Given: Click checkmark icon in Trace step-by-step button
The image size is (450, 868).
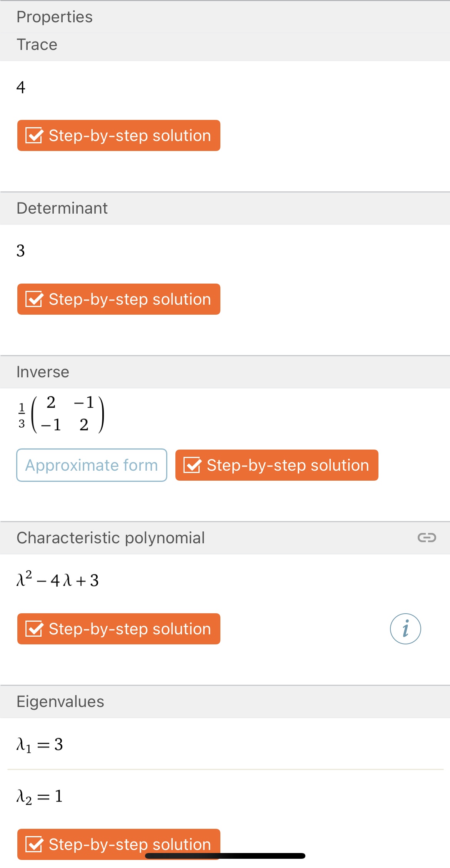Looking at the screenshot, I should click(x=34, y=136).
